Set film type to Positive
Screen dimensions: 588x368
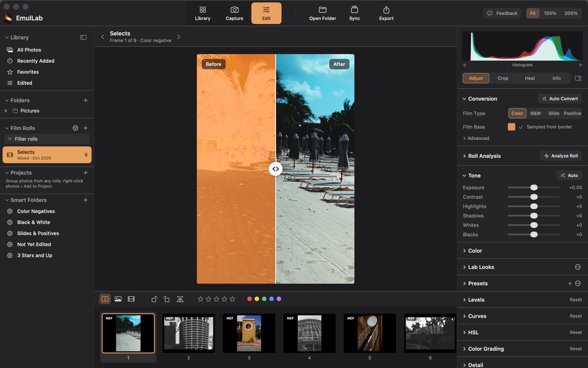click(572, 113)
